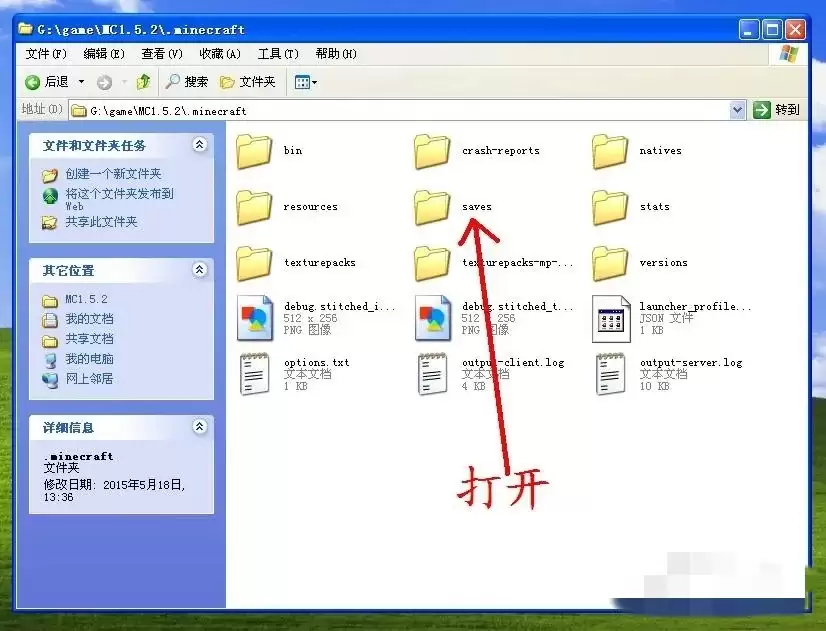
Task: Click the 搜索 toolbar button
Action: tap(189, 82)
